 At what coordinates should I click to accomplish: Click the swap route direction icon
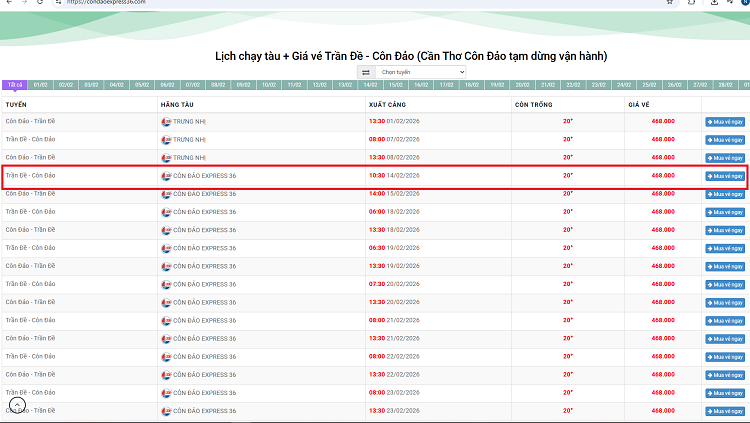point(366,72)
